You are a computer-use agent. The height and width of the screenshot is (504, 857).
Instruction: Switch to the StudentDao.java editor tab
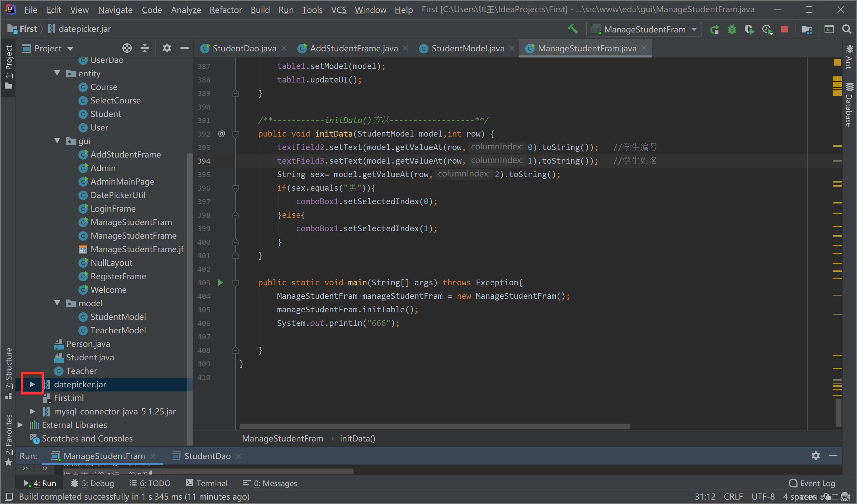tap(244, 48)
